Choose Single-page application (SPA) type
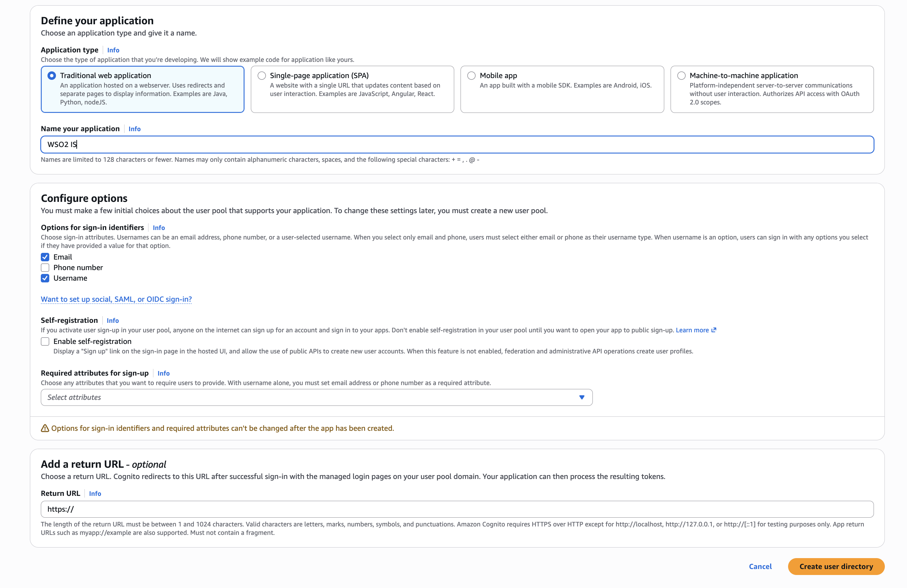 tap(262, 75)
